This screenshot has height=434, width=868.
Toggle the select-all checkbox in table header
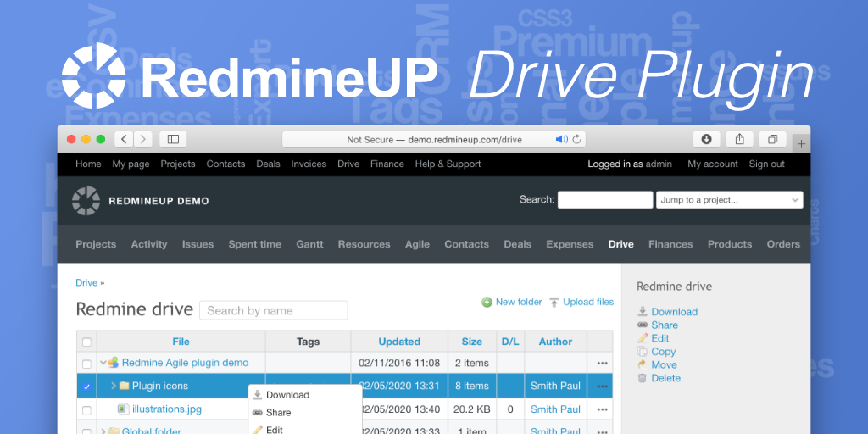pos(86,342)
